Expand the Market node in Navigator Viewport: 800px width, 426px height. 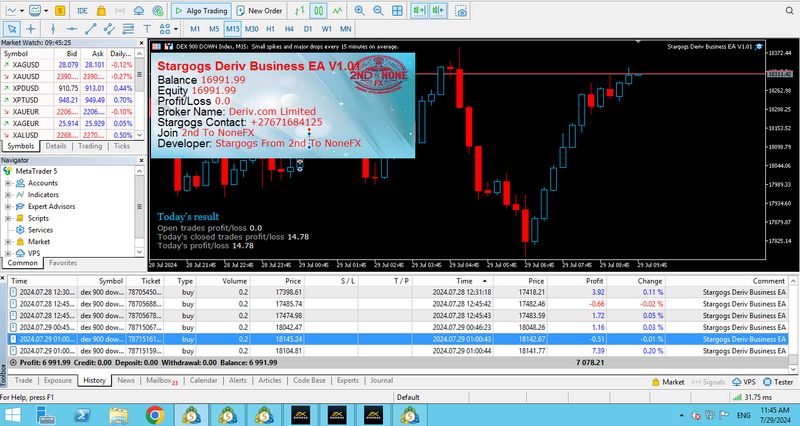(8, 242)
